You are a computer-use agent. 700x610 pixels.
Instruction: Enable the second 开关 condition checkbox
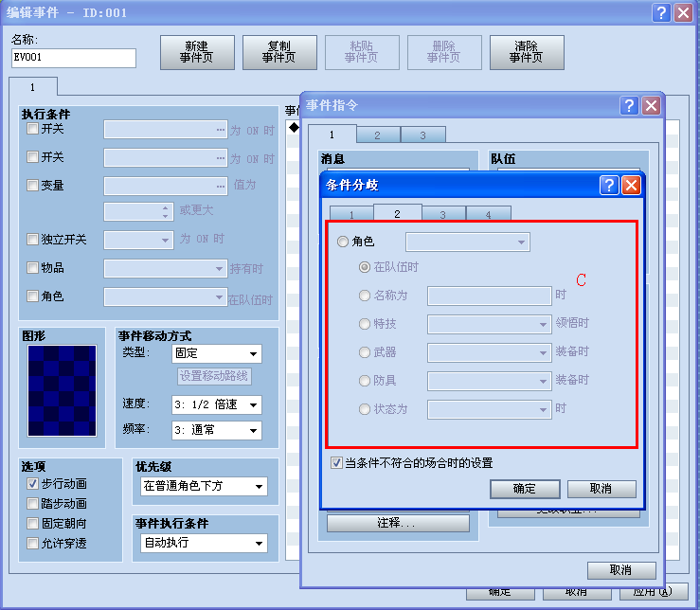[32, 157]
